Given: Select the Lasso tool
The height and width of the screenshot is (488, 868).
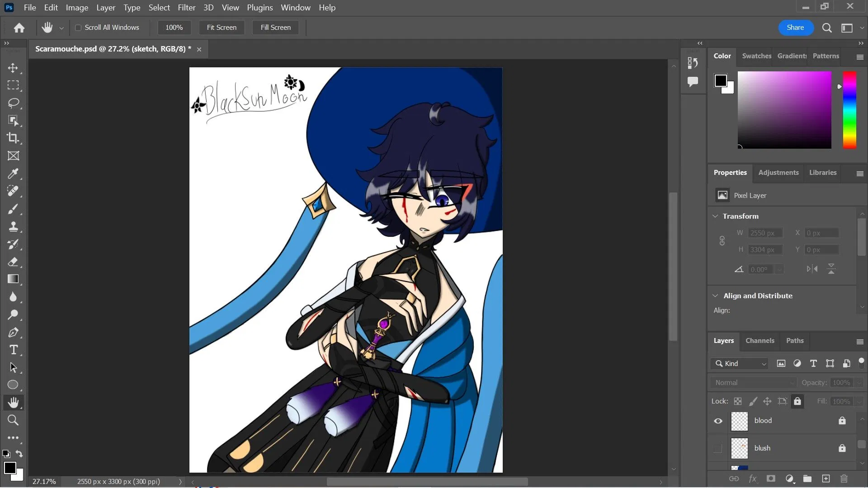Looking at the screenshot, I should [x=13, y=103].
